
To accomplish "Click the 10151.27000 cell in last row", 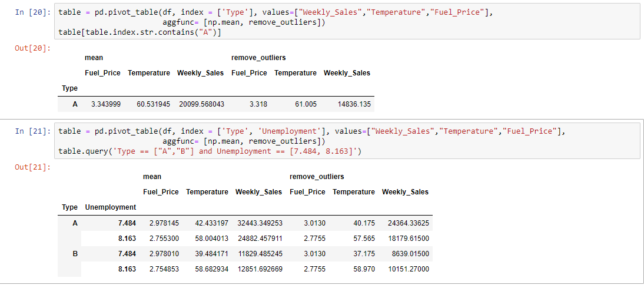I will click(x=409, y=269).
